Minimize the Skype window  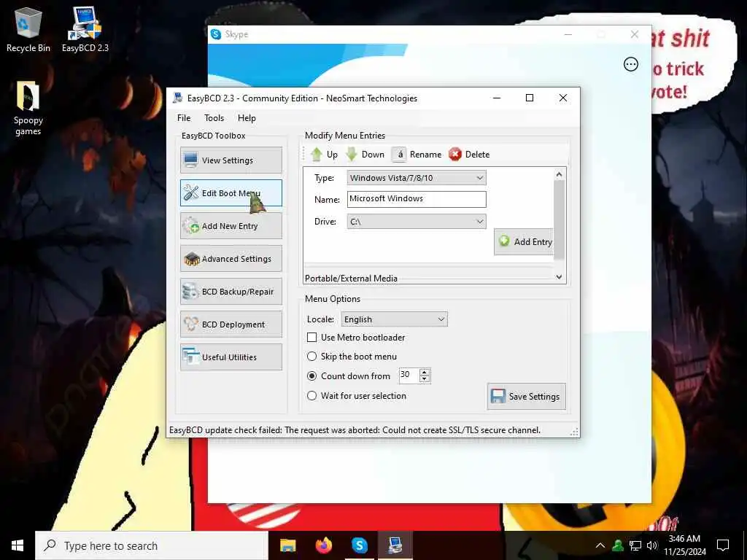point(568,34)
